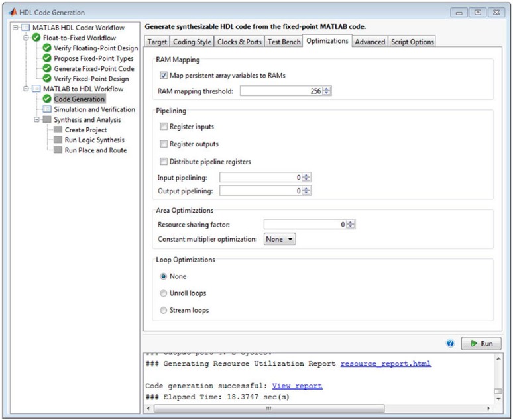Open Constant multiplier optimization dropdown

pos(280,239)
